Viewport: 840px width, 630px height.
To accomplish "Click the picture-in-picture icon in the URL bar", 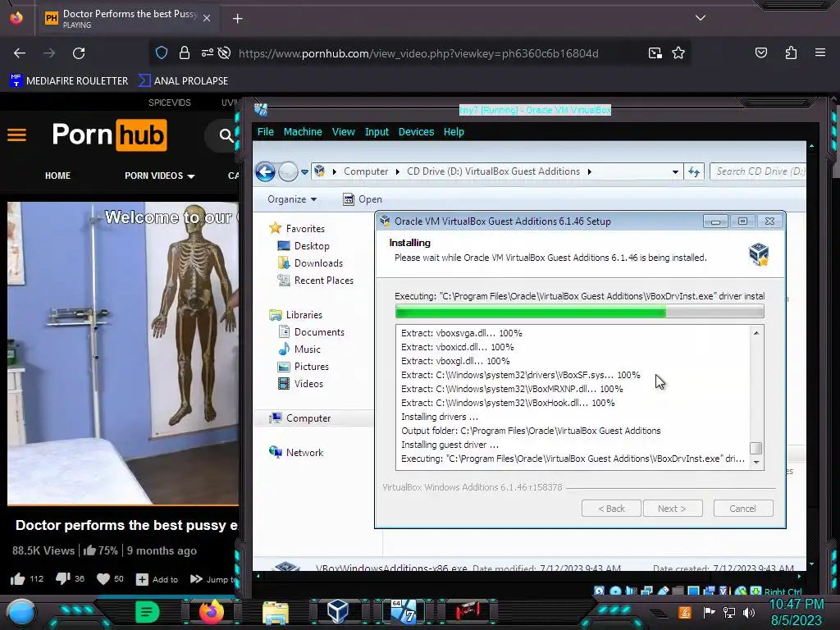I will coord(655,53).
